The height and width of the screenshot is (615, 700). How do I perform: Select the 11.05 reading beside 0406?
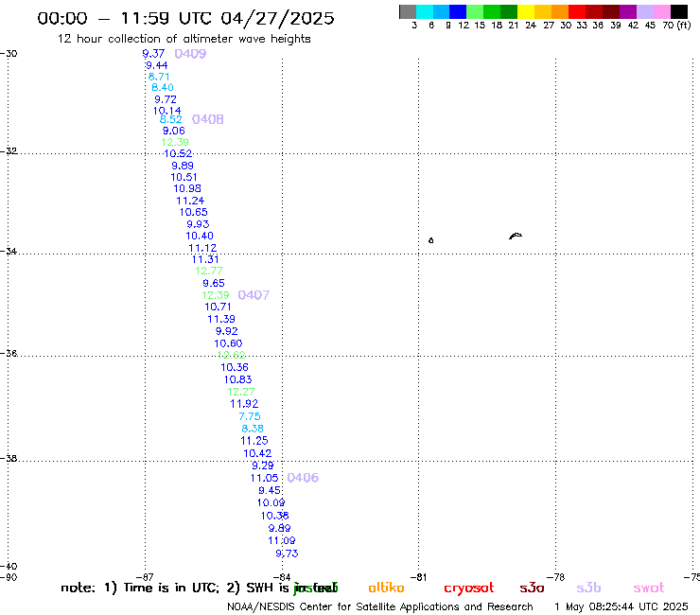(264, 478)
